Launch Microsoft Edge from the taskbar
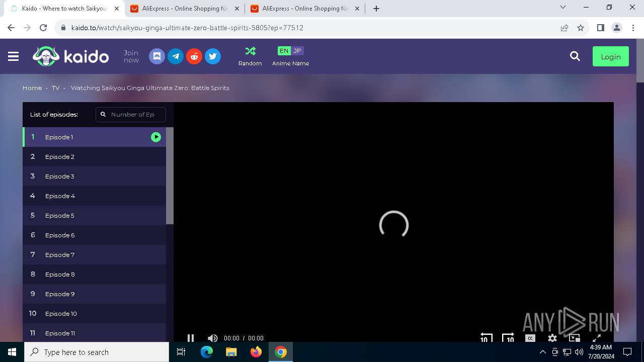 coord(207,352)
